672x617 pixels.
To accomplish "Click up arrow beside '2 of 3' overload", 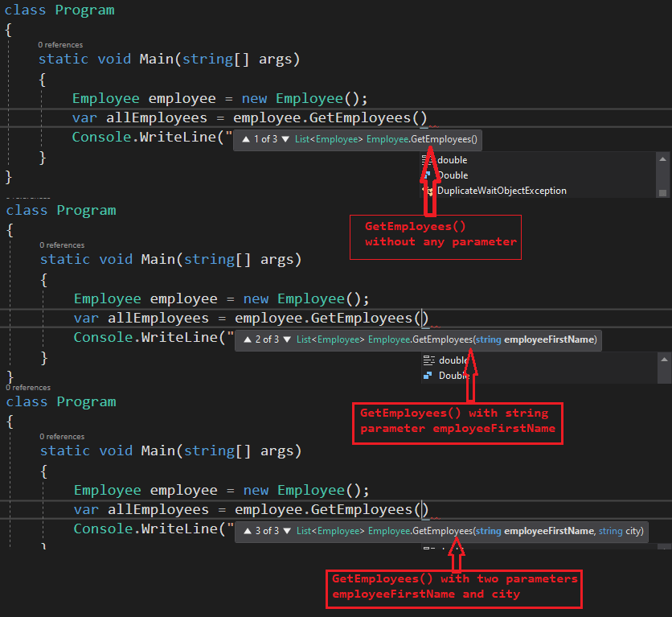I will (248, 339).
